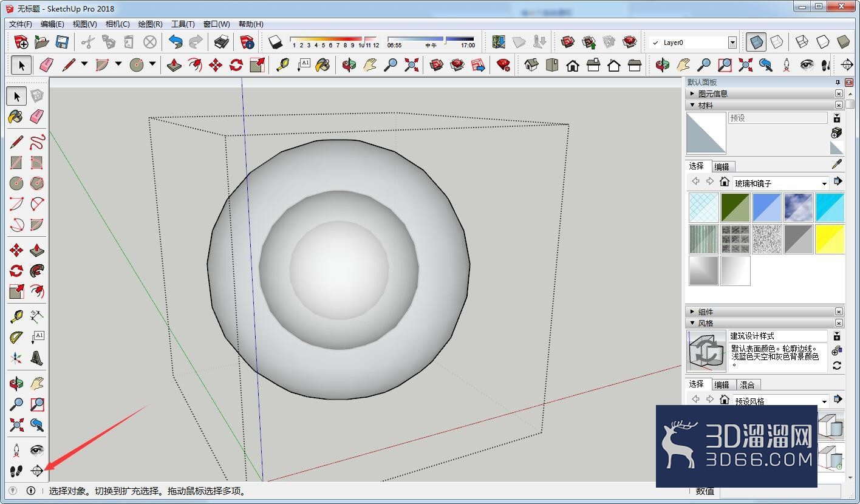Select the Polygon tool

pyautogui.click(x=37, y=183)
